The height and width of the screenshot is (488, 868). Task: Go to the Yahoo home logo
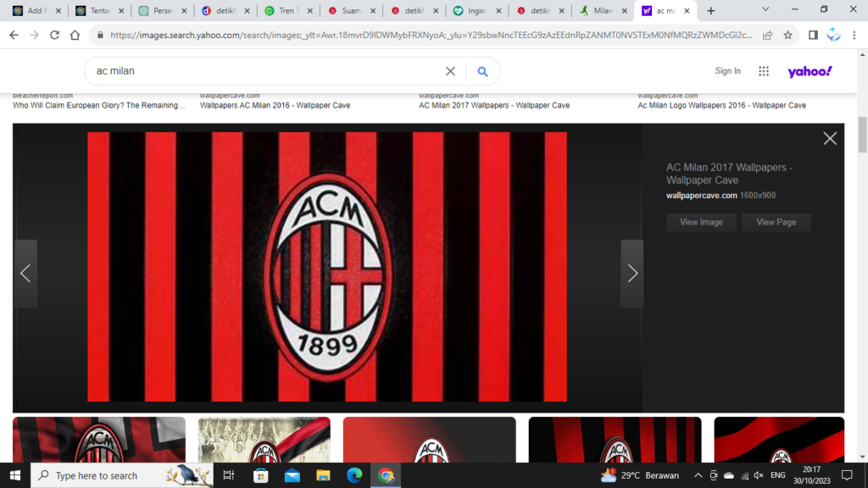point(810,71)
